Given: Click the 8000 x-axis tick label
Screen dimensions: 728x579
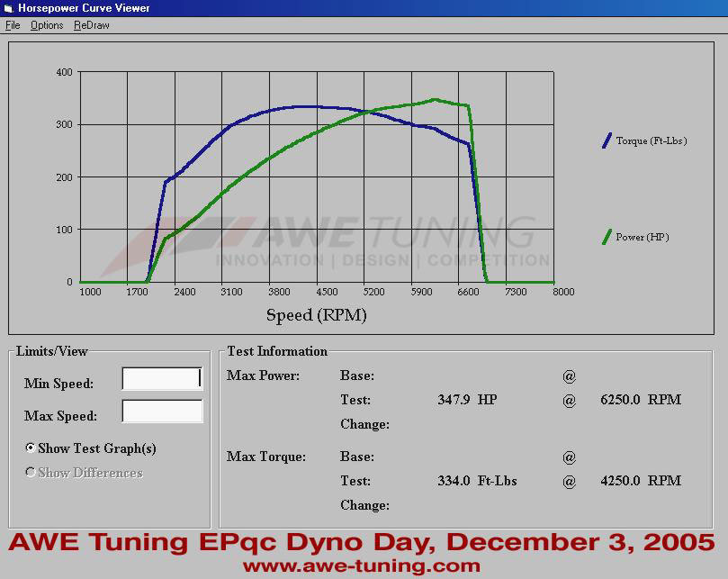Looking at the screenshot, I should [x=563, y=292].
